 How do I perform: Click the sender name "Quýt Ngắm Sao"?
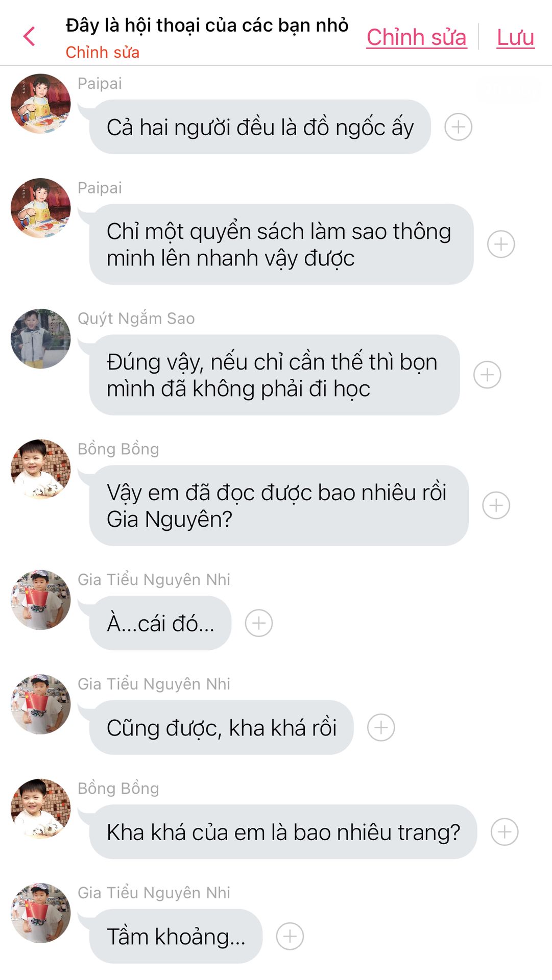[136, 318]
